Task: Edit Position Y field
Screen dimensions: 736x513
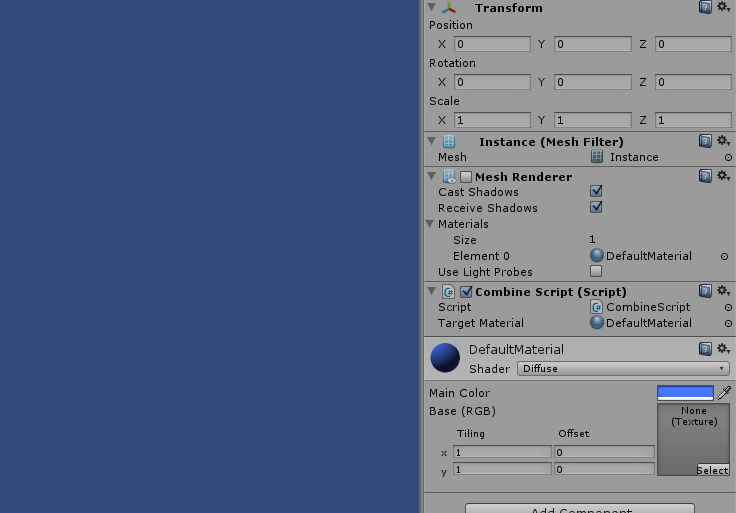Action: tap(593, 44)
